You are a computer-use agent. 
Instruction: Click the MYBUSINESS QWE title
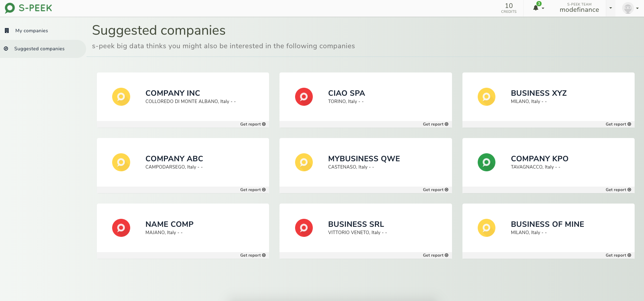click(364, 158)
